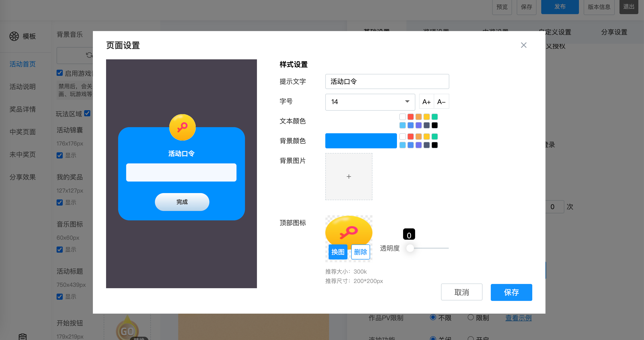Switch to the 分享设置 tab

pos(614,32)
